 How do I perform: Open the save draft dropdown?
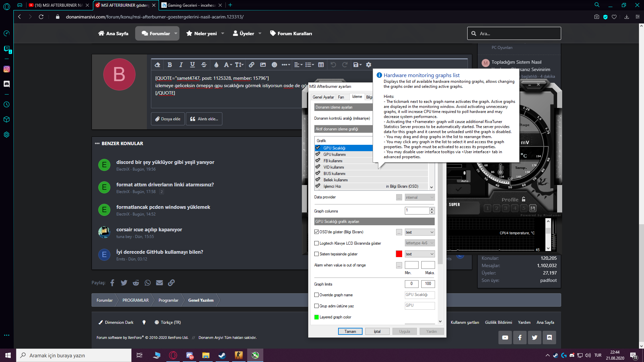357,65
